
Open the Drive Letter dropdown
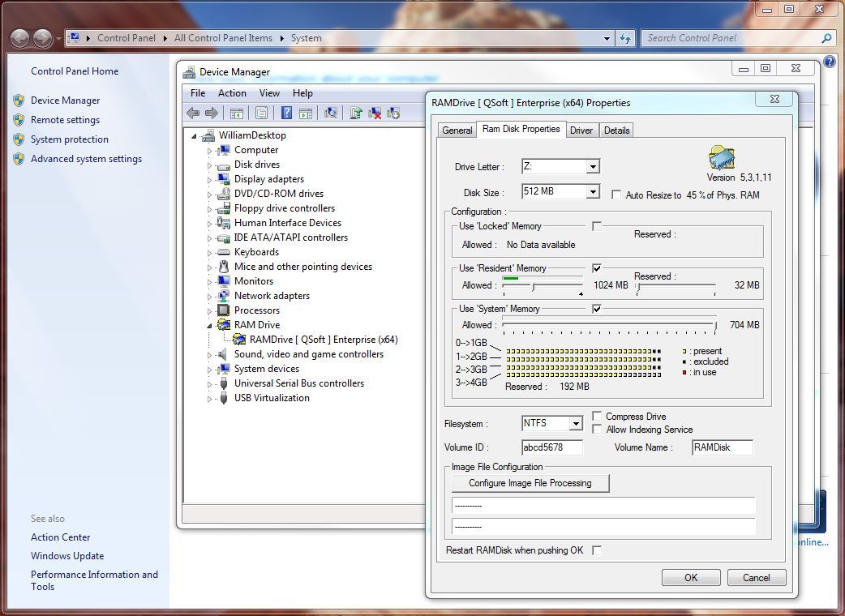pos(593,167)
